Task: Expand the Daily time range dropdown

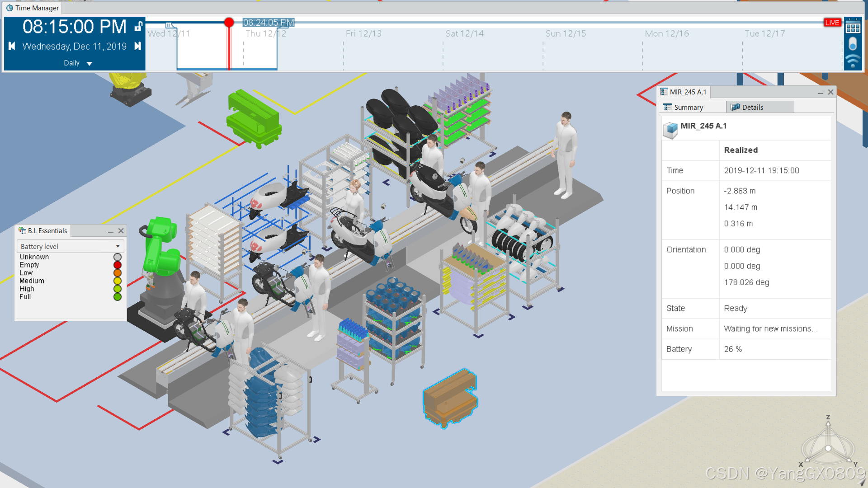Action: point(89,64)
